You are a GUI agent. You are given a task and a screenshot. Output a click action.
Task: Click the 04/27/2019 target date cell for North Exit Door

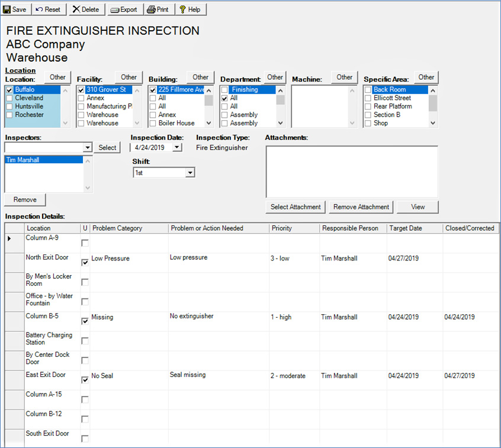[x=415, y=263]
